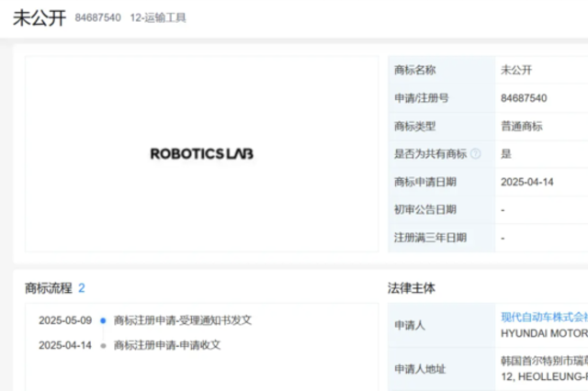Click the 是否为共有商标 label
This screenshot has height=391, width=588.
tap(430, 153)
